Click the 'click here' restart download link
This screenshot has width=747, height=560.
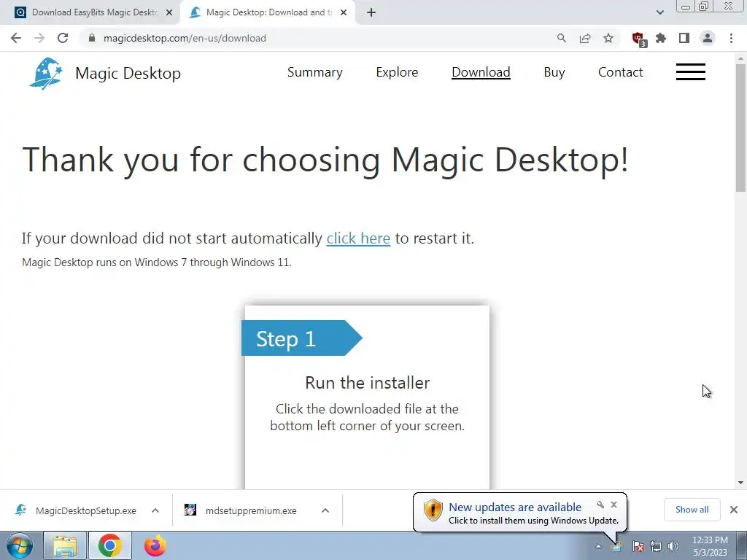coord(358,238)
